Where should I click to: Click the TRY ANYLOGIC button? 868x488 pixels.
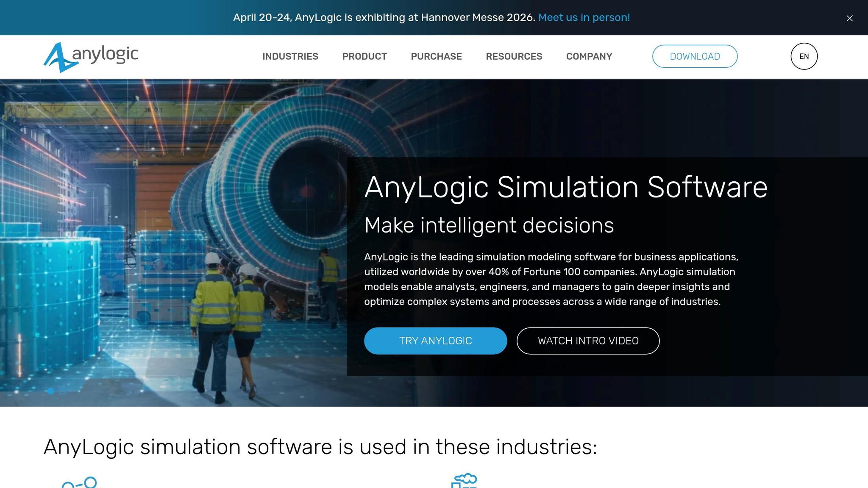click(x=435, y=341)
